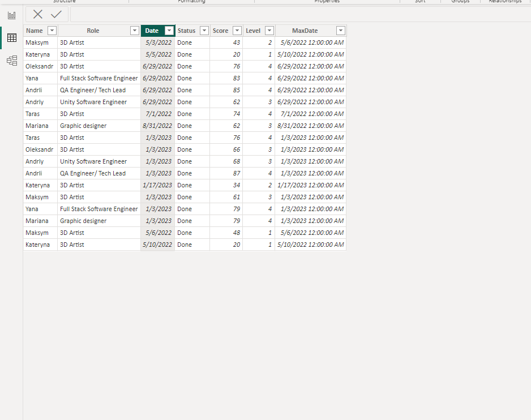This screenshot has height=420, width=531.
Task: Cancel the formula with the X icon
Action: tap(38, 14)
